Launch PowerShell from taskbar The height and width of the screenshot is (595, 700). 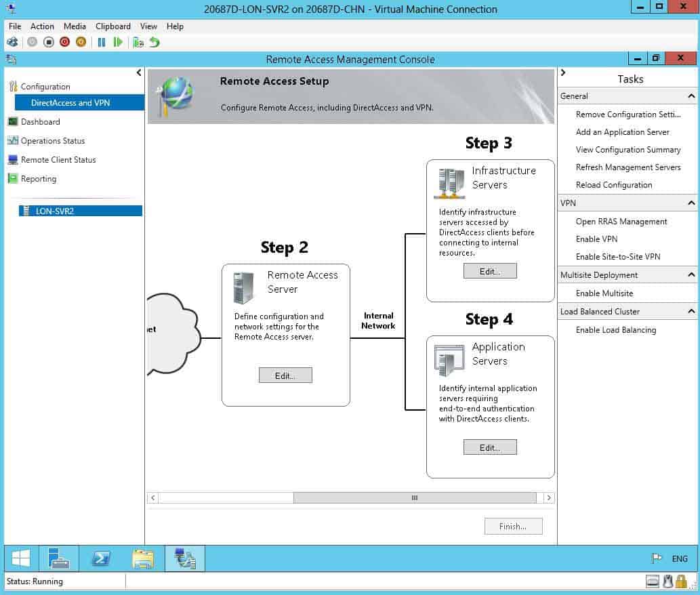(100, 558)
